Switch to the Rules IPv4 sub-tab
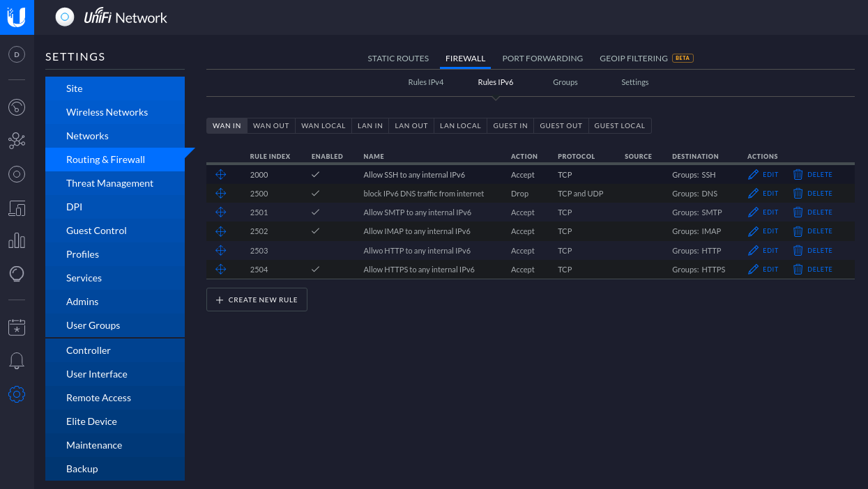The height and width of the screenshot is (489, 868). [x=425, y=82]
